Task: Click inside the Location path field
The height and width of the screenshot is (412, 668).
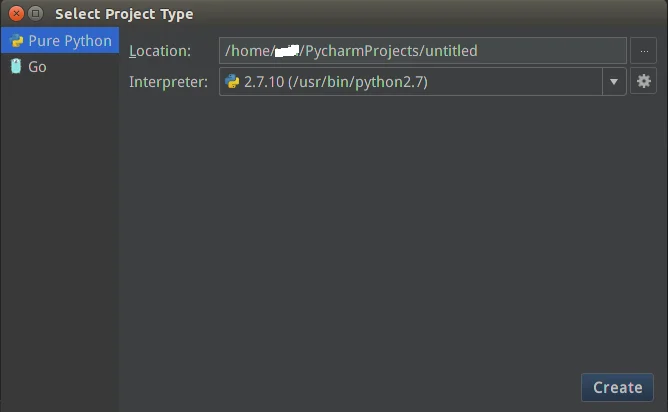Action: [540, 51]
